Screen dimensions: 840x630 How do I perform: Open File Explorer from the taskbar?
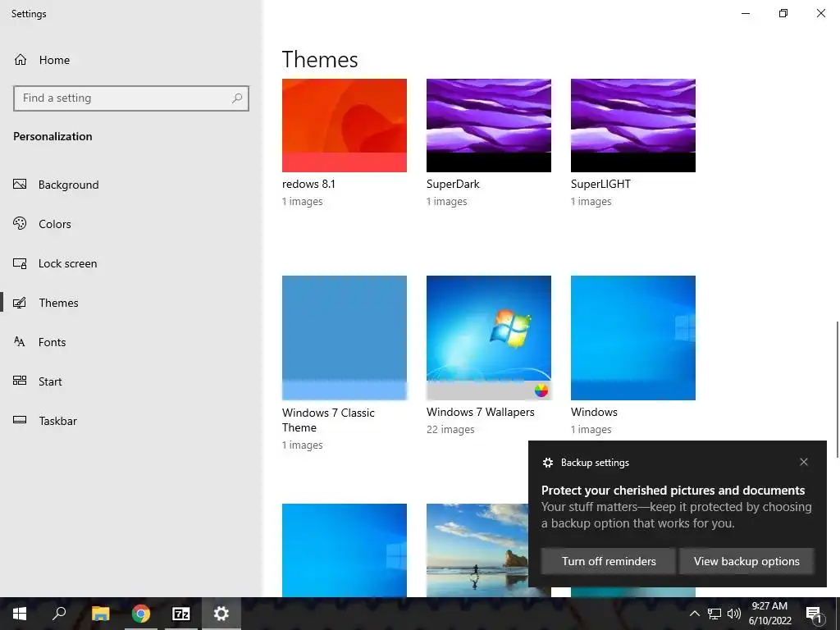(x=100, y=614)
